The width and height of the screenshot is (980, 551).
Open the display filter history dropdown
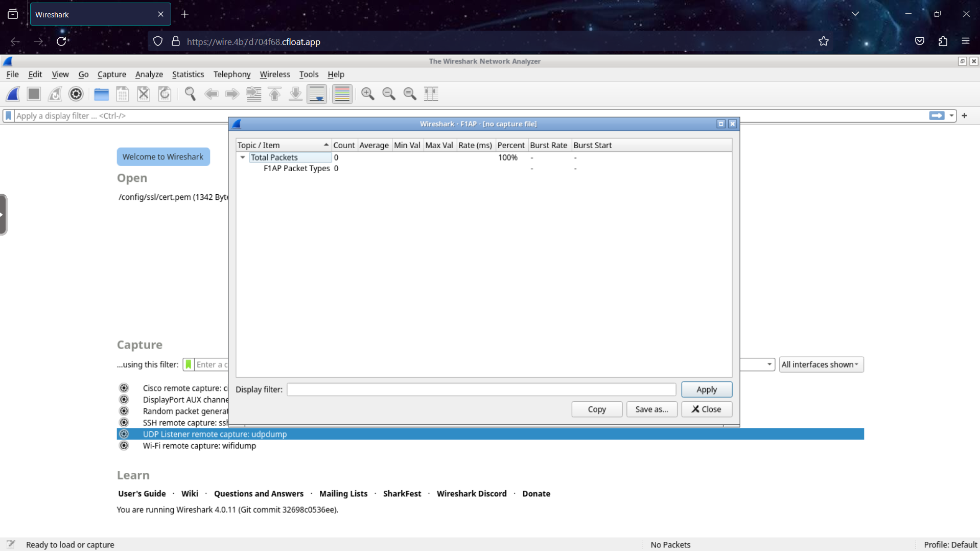coord(951,116)
